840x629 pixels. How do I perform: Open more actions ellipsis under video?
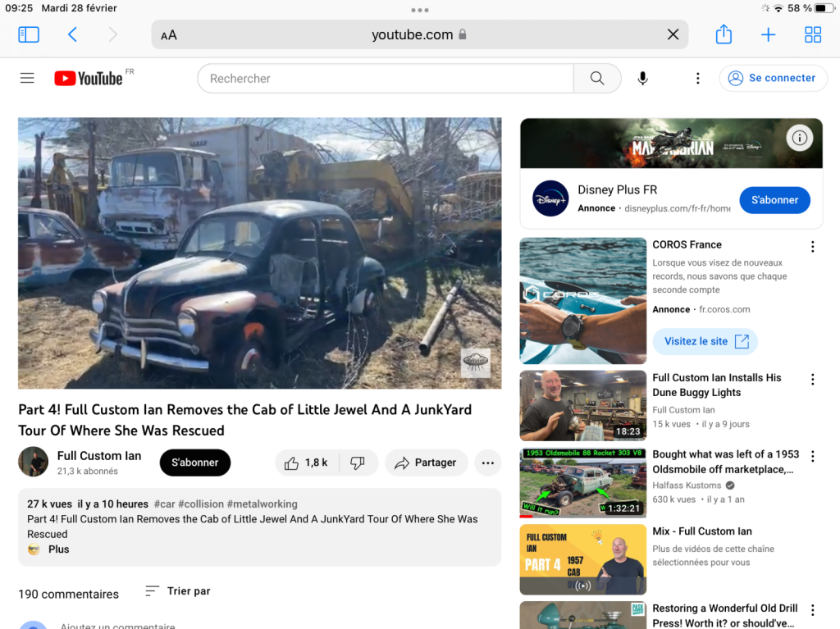[x=487, y=463]
